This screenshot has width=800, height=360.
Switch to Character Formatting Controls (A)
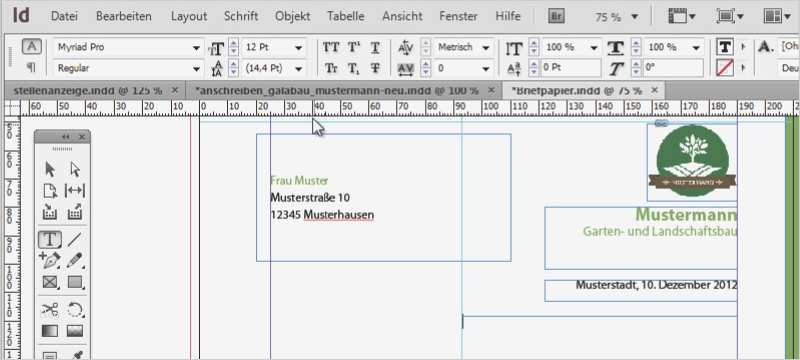tap(31, 46)
